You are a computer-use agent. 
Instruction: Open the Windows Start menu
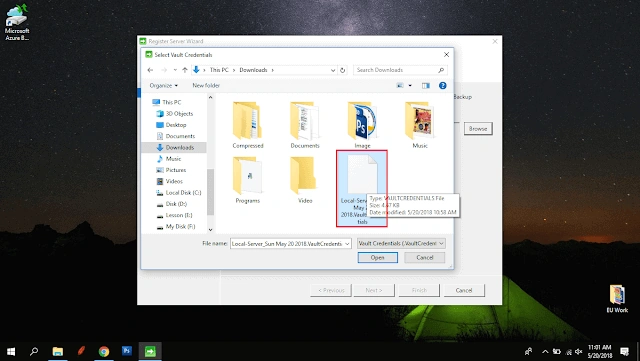pos(11,351)
